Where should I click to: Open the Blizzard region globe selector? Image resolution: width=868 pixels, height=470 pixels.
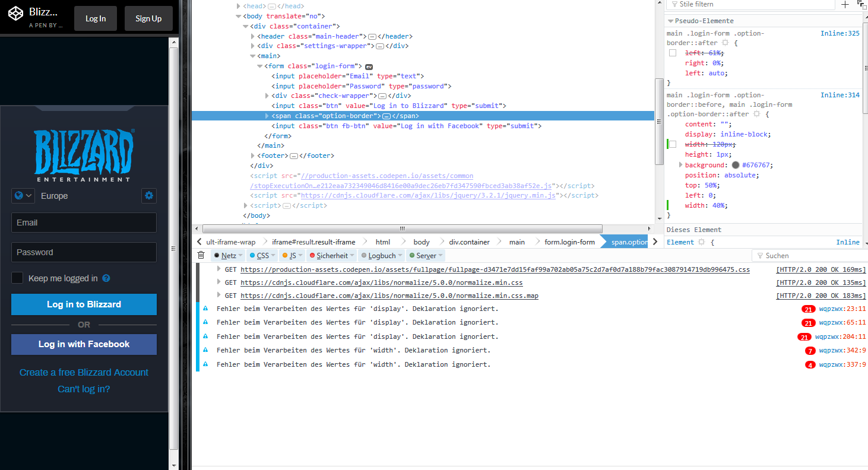click(23, 196)
